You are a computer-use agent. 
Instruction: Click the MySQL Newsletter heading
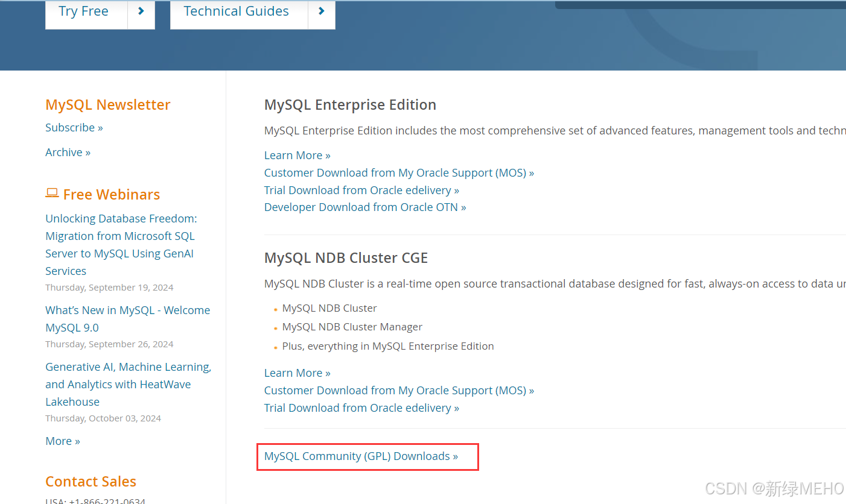click(108, 105)
